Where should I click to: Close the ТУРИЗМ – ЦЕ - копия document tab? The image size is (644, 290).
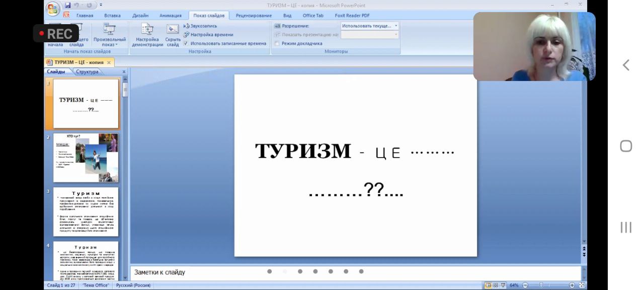(109, 62)
